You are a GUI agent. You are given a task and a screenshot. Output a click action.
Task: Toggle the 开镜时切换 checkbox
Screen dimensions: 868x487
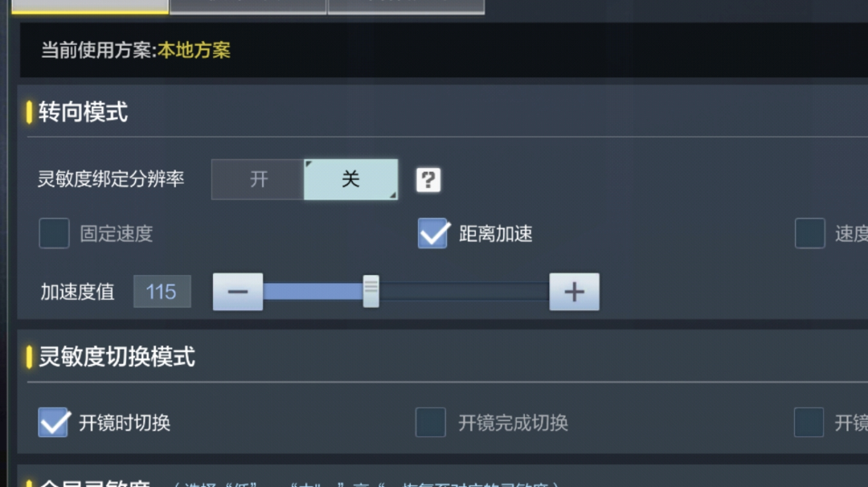point(54,422)
